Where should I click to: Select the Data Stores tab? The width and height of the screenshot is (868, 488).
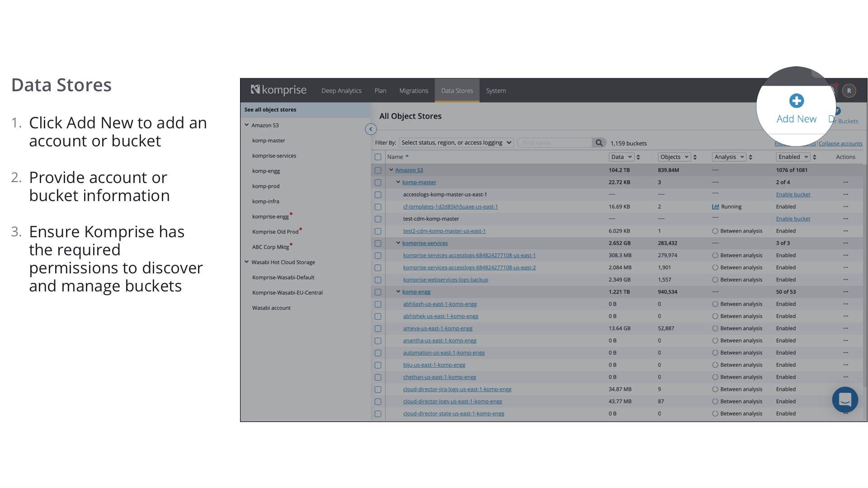[457, 91]
